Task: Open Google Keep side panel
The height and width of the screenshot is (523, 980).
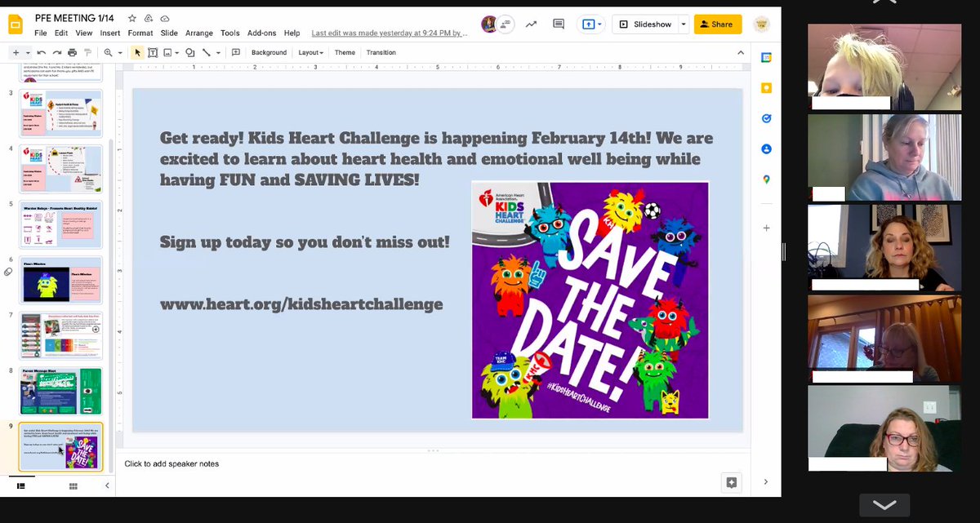Action: pyautogui.click(x=766, y=87)
